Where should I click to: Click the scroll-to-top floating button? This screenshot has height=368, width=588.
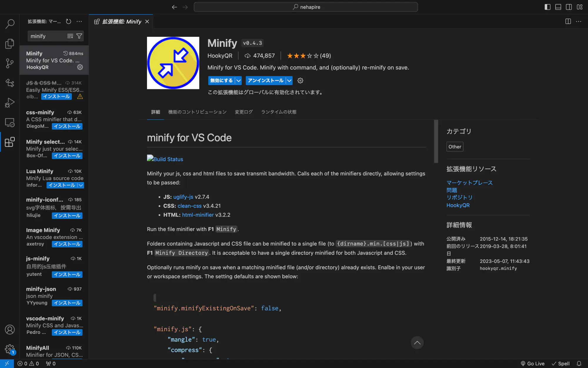(x=417, y=343)
